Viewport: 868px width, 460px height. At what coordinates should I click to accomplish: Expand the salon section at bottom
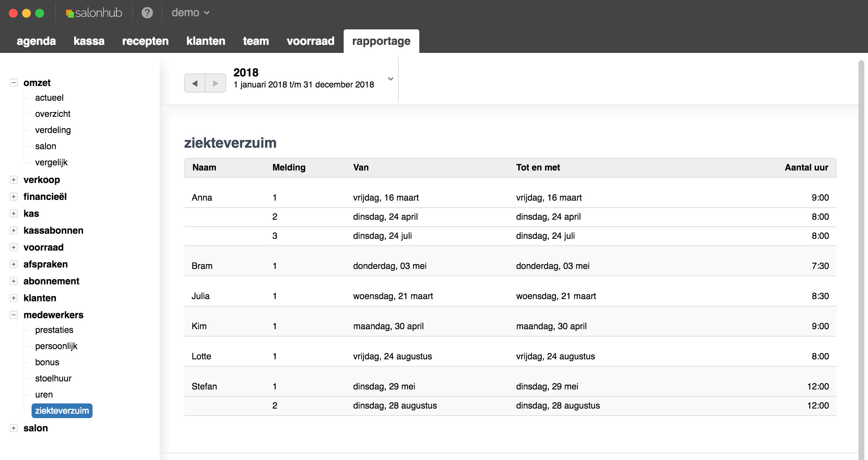click(x=14, y=428)
